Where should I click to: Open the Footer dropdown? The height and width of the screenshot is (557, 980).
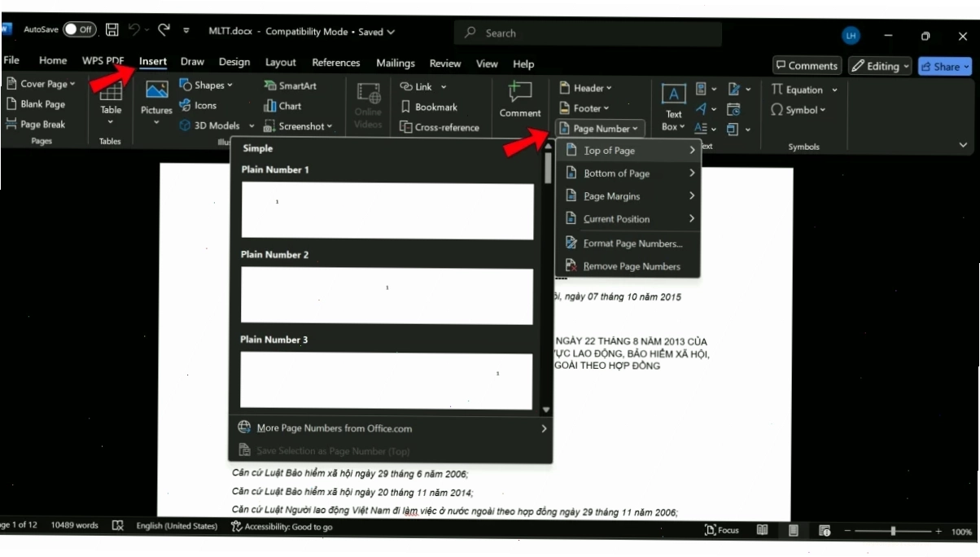point(584,108)
